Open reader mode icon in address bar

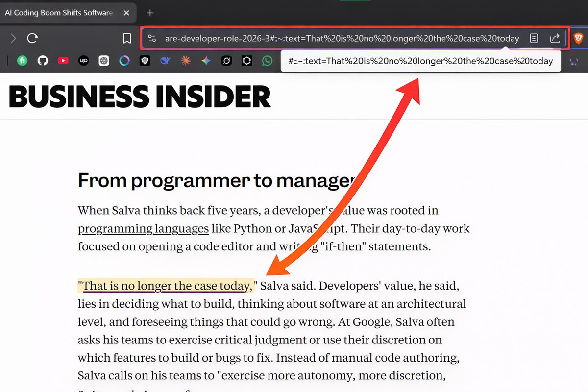point(534,38)
